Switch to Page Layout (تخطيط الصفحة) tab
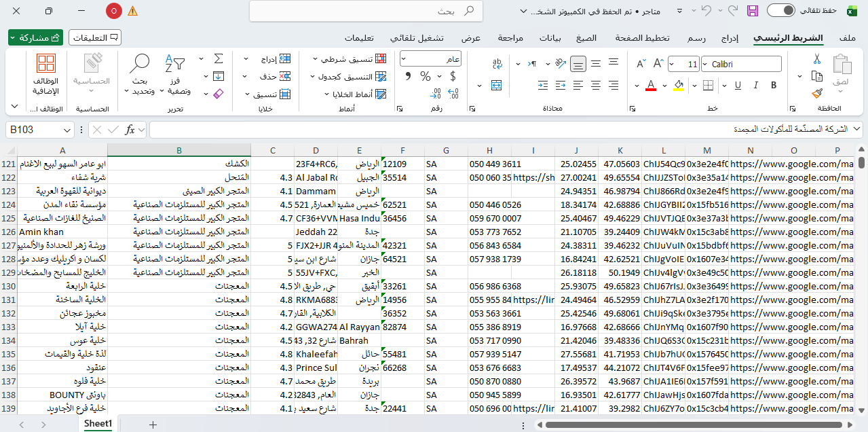The height and width of the screenshot is (432, 868). 643,37
